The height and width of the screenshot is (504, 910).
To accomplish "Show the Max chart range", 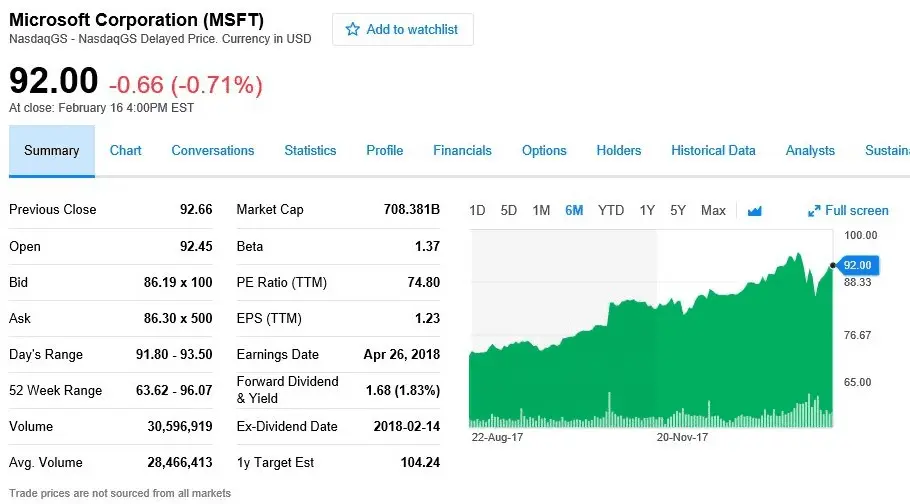I will (713, 210).
